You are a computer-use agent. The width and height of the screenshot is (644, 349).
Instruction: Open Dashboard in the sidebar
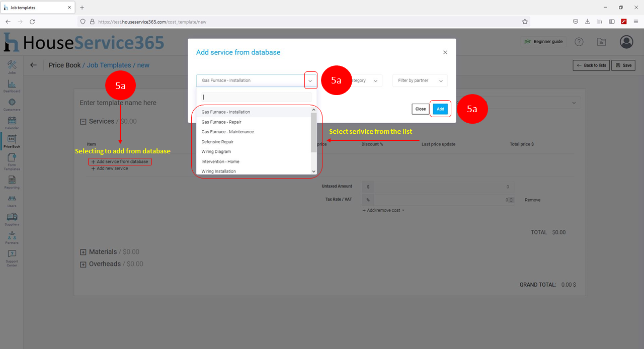pyautogui.click(x=12, y=86)
